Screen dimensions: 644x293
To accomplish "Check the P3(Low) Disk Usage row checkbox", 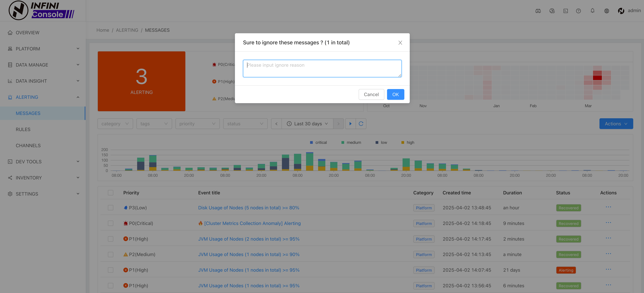I will (111, 208).
